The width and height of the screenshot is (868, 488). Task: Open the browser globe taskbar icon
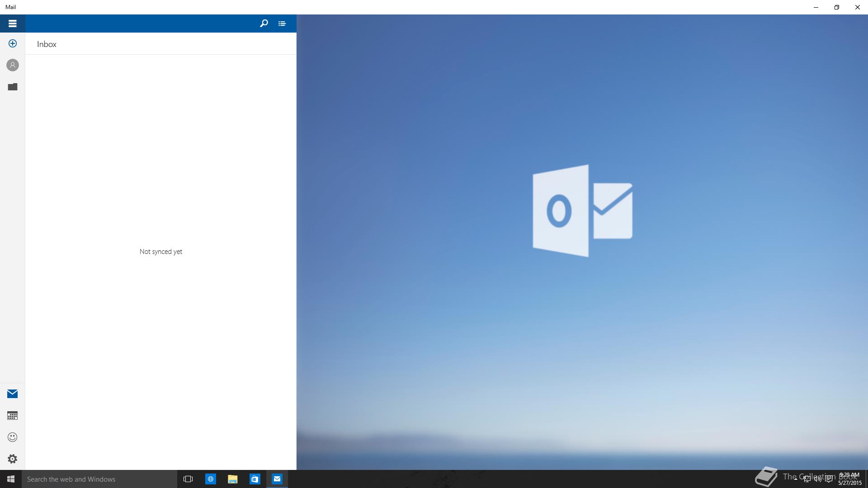coord(210,479)
